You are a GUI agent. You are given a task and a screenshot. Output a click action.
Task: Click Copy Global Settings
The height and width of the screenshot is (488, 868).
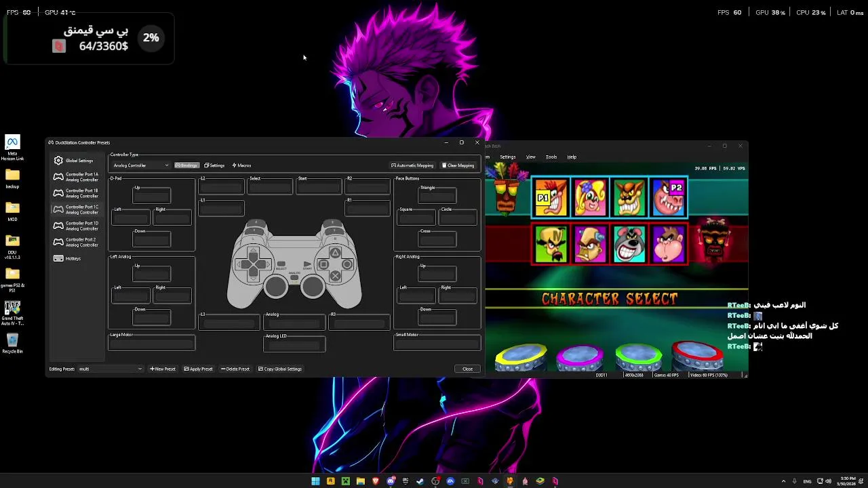(x=280, y=369)
